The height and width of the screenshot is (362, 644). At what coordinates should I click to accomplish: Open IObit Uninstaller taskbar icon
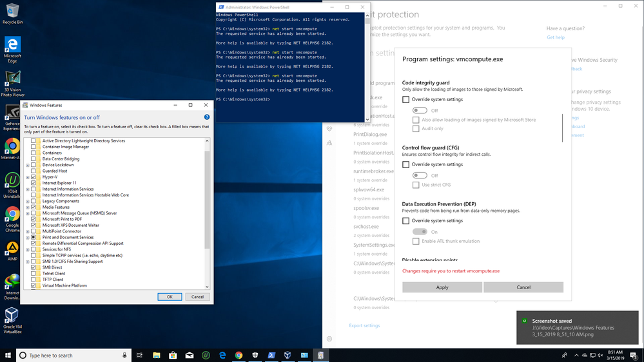(x=206, y=356)
